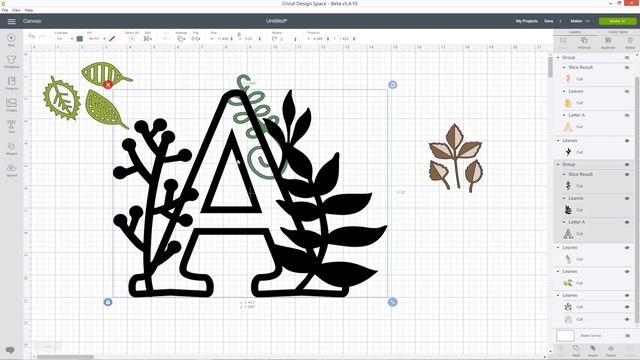Click the UnGroup button in Layers panel
Viewport: 640px width, 360px height.
(x=584, y=42)
